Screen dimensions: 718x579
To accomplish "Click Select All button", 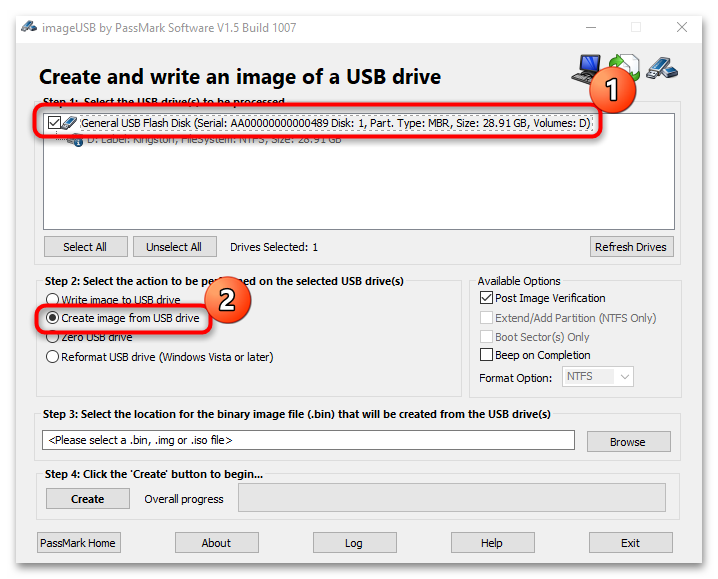I will [x=86, y=247].
